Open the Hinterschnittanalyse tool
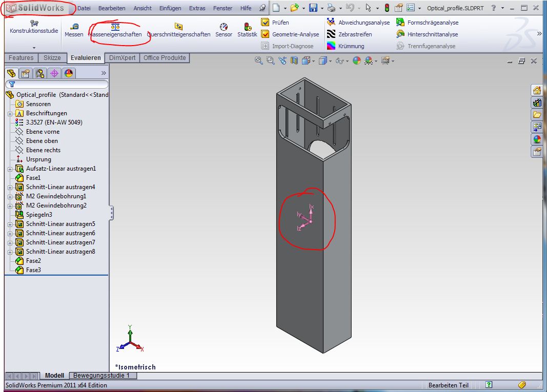The width and height of the screenshot is (547, 392). [427, 34]
